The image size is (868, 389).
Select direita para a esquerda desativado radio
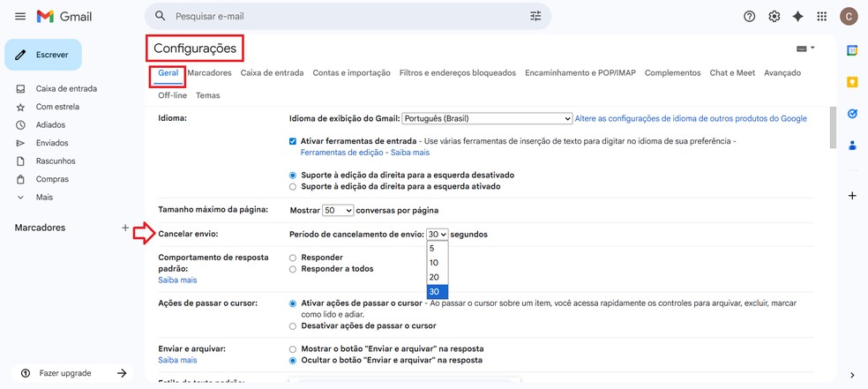293,175
